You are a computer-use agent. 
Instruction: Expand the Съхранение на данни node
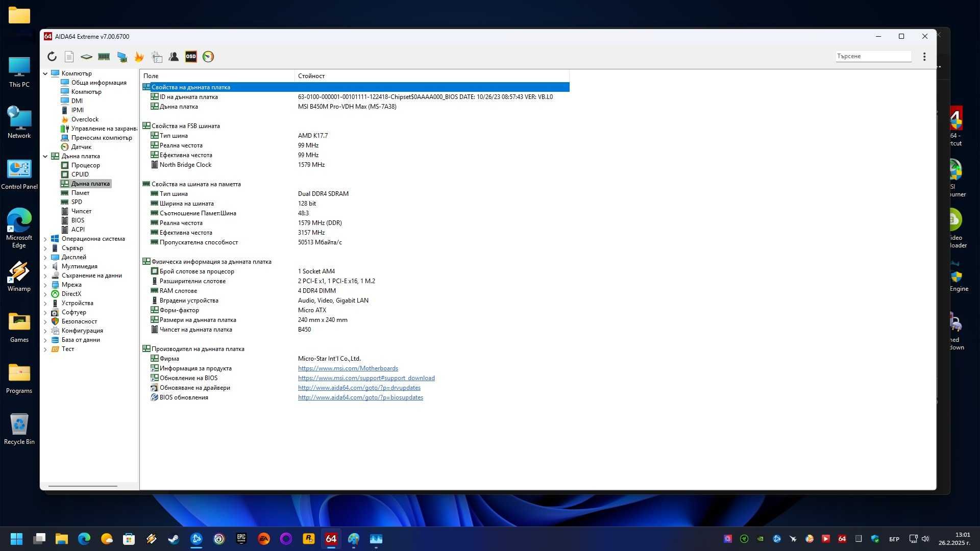click(45, 275)
